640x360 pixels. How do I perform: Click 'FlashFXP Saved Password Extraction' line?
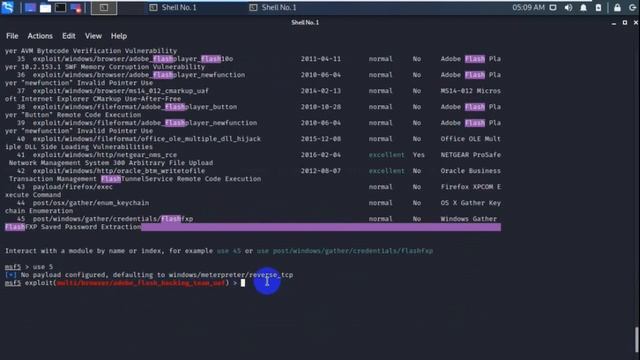coord(73,227)
